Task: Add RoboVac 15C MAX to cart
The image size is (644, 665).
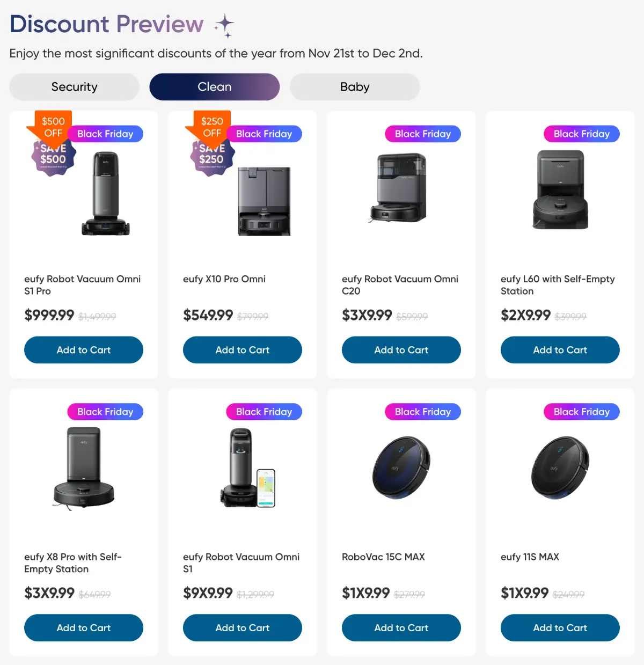Action: click(401, 628)
